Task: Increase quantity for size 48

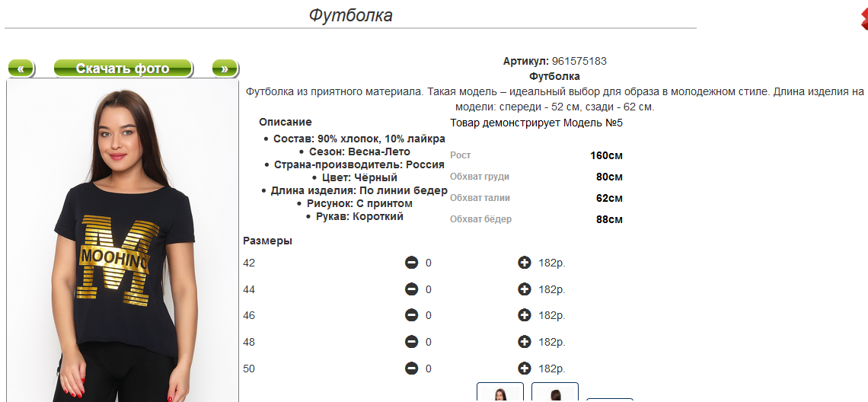Action: tap(525, 342)
